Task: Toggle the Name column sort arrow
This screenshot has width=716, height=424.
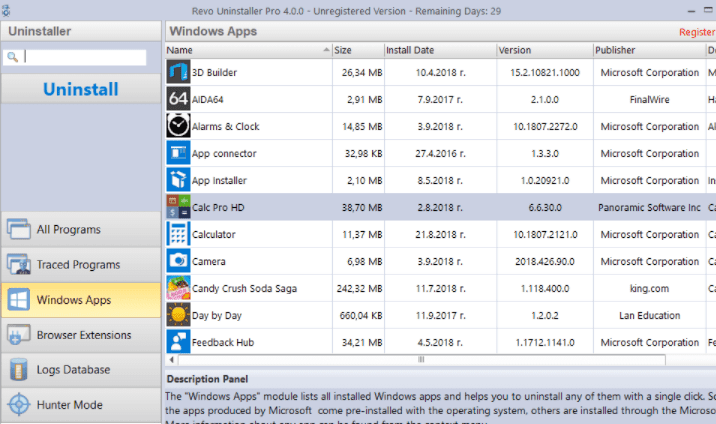Action: click(326, 49)
